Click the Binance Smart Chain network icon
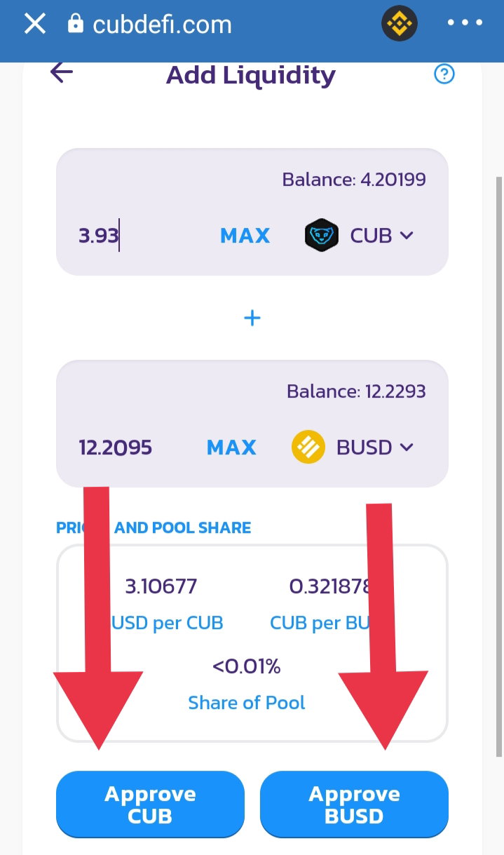The height and width of the screenshot is (855, 504). pos(400,25)
